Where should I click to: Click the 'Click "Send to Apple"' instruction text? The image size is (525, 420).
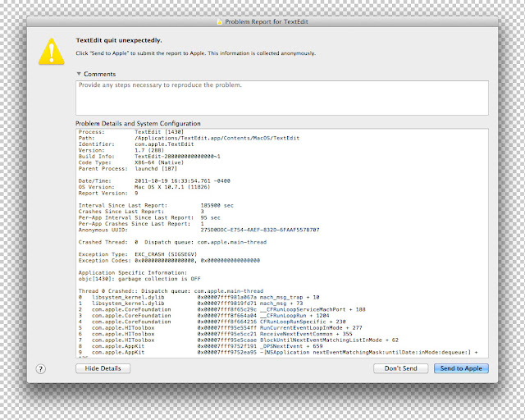[195, 53]
